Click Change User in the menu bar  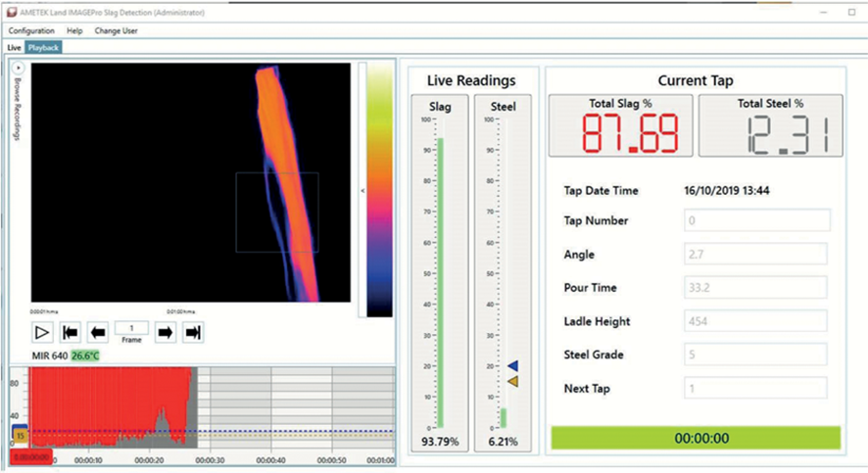(117, 30)
